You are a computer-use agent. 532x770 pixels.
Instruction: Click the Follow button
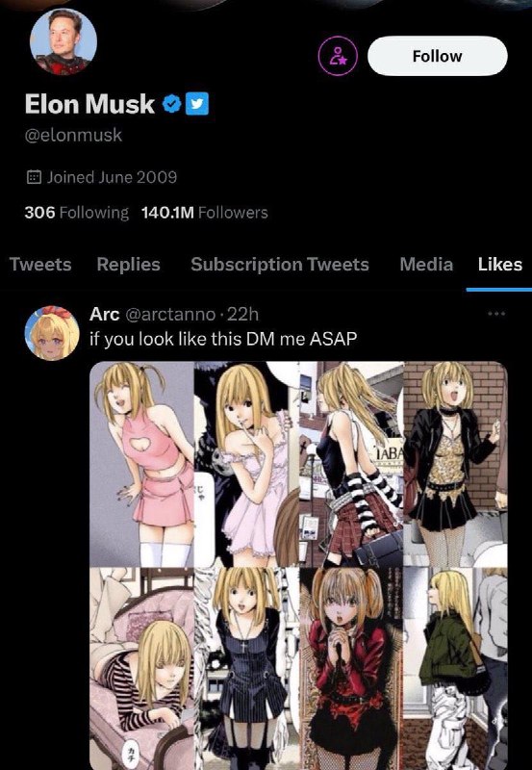tap(438, 56)
